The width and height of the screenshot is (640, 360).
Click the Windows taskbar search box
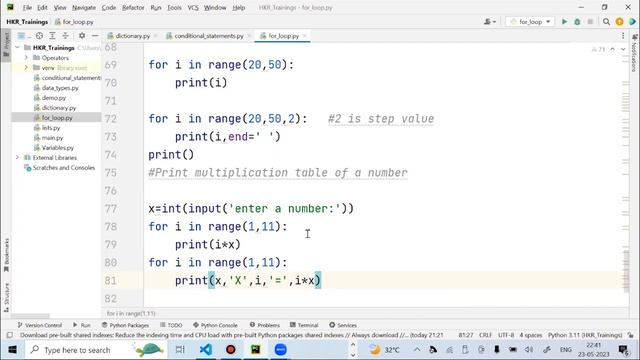[x=96, y=350]
